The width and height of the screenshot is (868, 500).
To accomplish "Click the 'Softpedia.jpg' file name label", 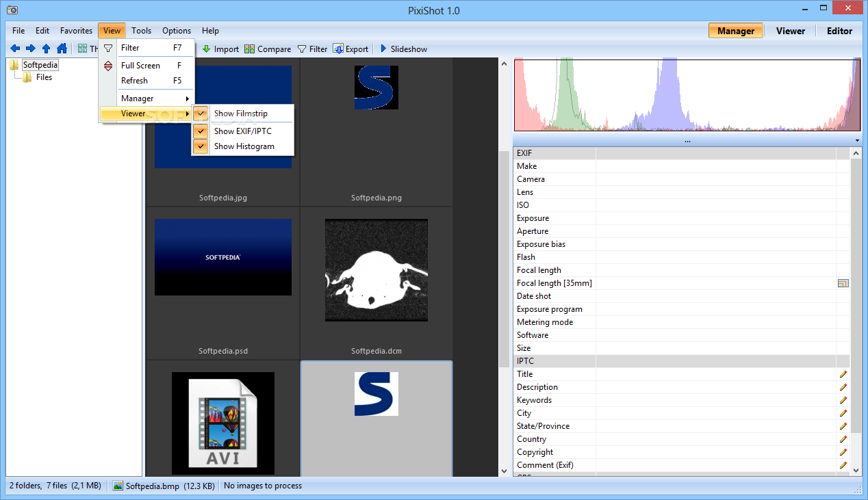I will pos(223,198).
